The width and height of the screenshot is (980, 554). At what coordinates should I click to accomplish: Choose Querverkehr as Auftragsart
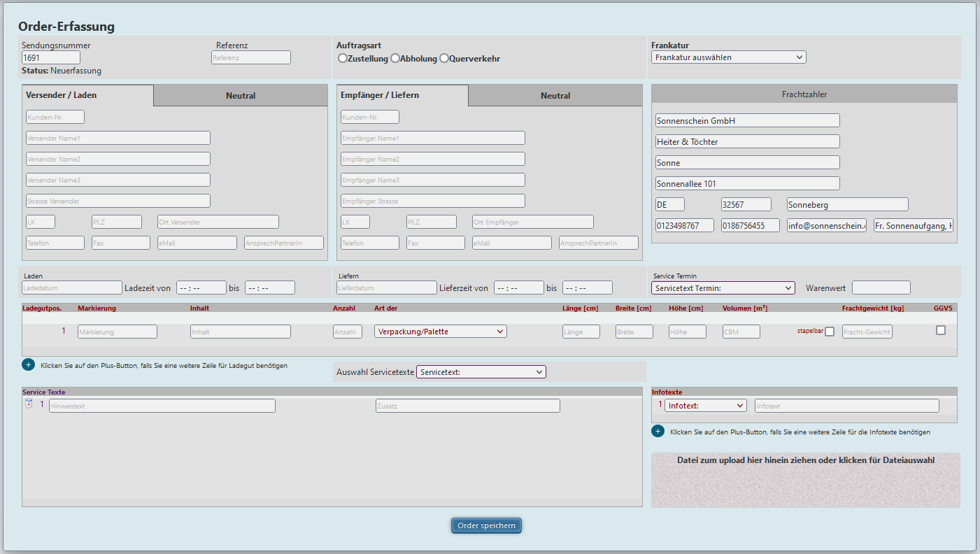tap(443, 58)
